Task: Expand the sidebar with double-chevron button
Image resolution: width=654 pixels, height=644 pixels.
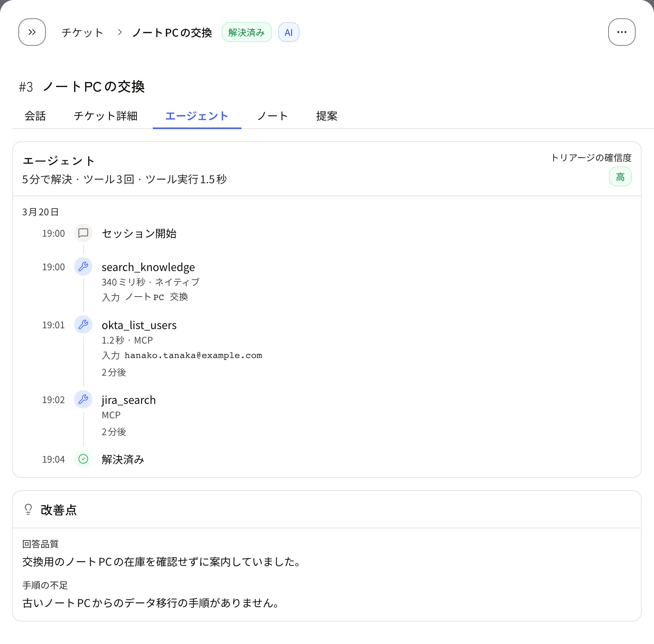Action: tap(32, 32)
